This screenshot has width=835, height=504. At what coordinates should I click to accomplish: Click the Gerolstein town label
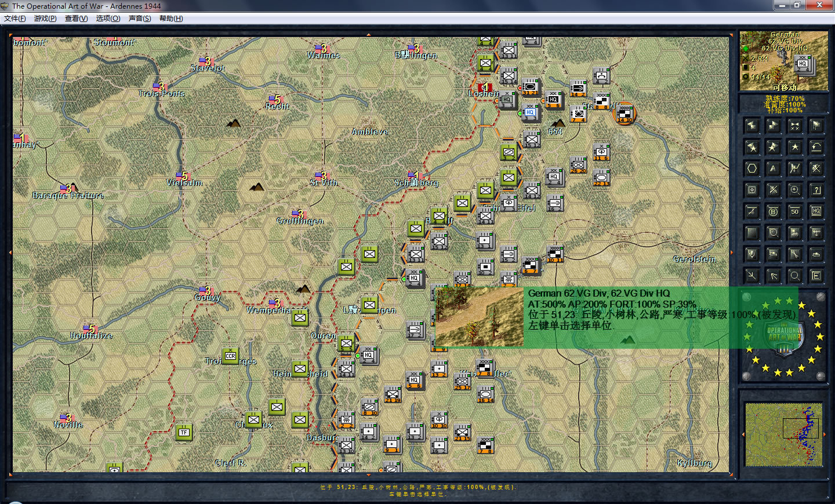pyautogui.click(x=695, y=259)
